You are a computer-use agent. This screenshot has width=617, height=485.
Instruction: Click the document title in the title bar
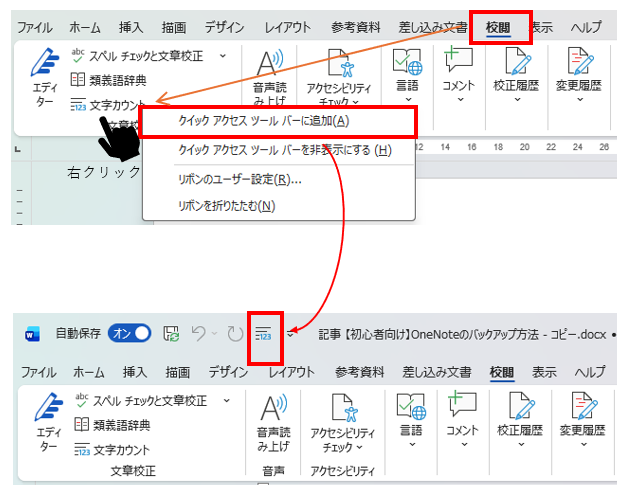point(460,334)
